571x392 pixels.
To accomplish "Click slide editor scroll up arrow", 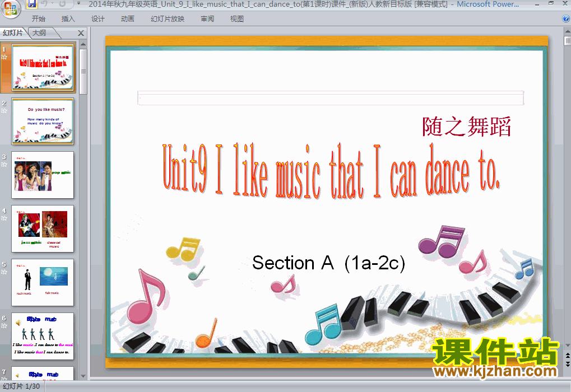I will 568,31.
